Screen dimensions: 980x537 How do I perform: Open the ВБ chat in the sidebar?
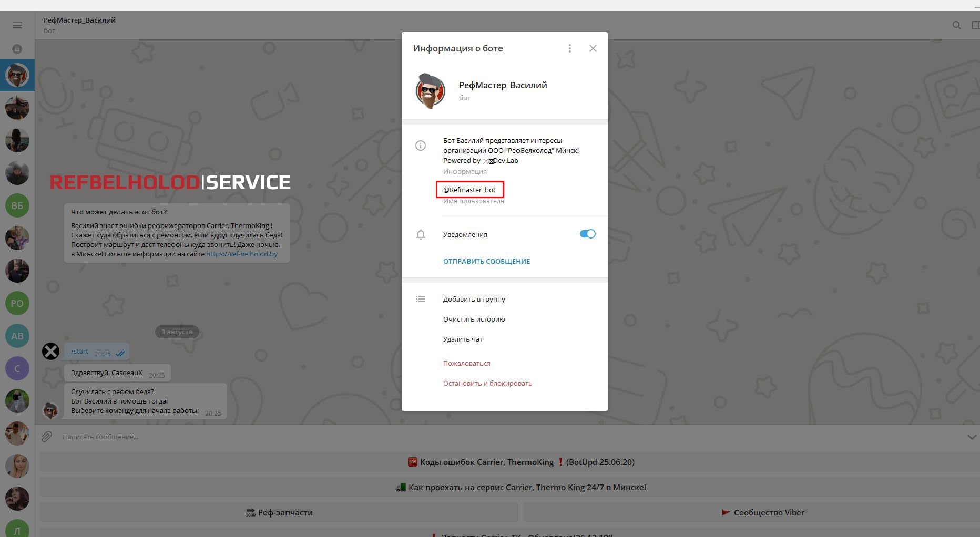click(x=17, y=205)
